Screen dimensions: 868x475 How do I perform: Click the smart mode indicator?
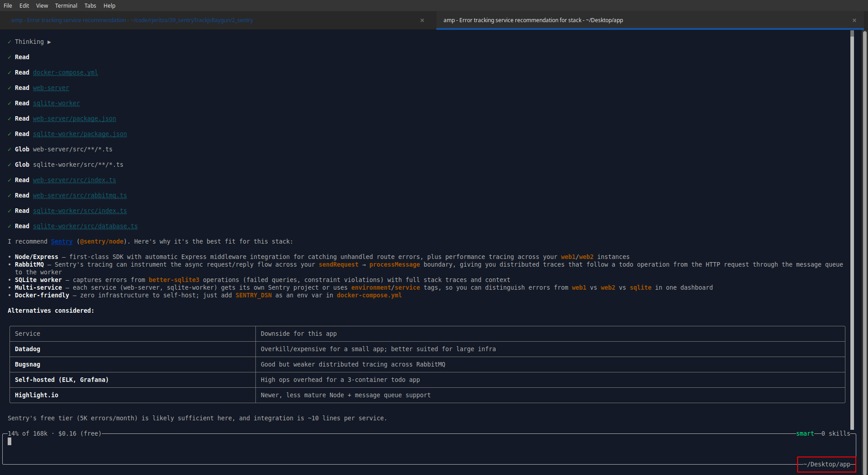(805, 433)
